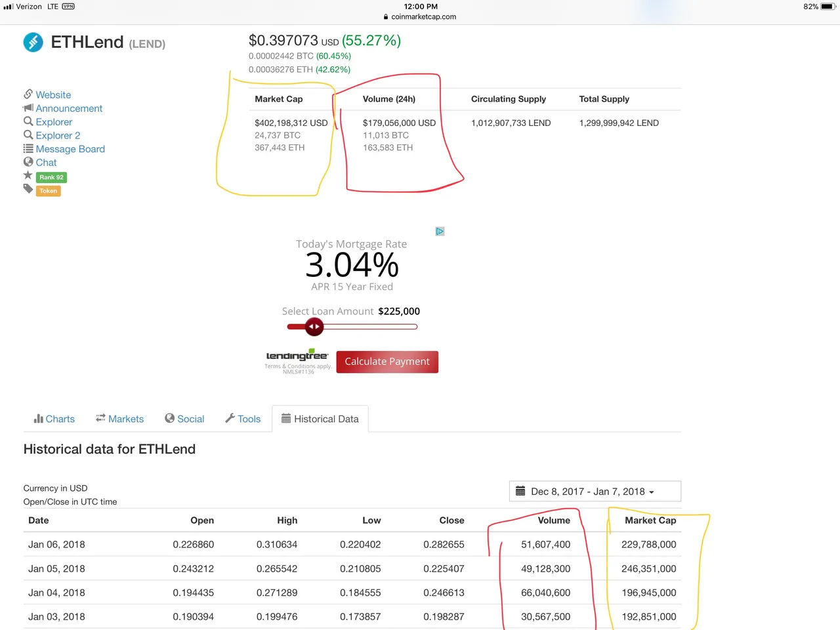The width and height of the screenshot is (840, 630).
Task: Open the Chat link
Action: (46, 162)
